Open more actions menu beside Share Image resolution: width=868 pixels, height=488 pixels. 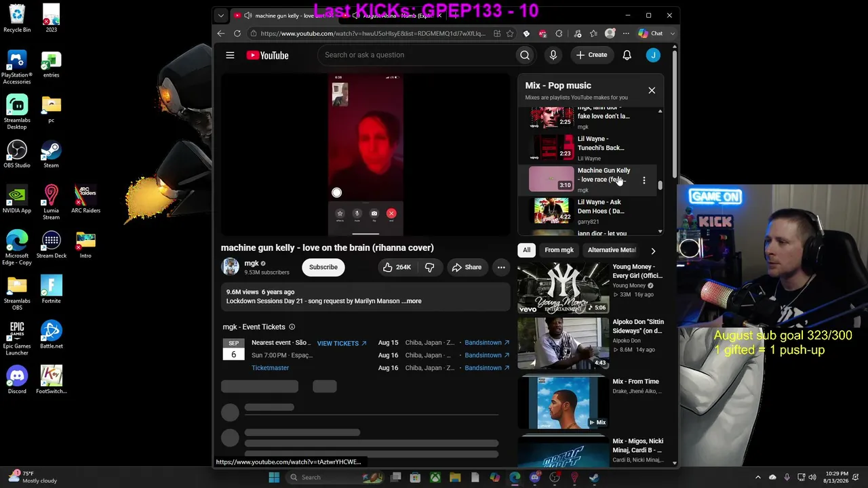[x=501, y=267]
